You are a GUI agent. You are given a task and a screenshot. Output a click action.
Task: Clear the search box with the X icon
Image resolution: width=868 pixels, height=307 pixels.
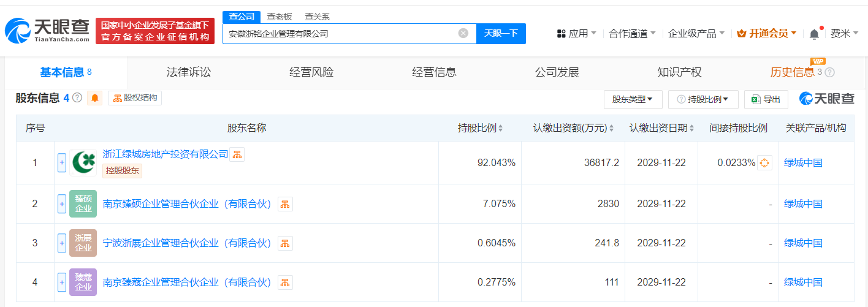[463, 34]
